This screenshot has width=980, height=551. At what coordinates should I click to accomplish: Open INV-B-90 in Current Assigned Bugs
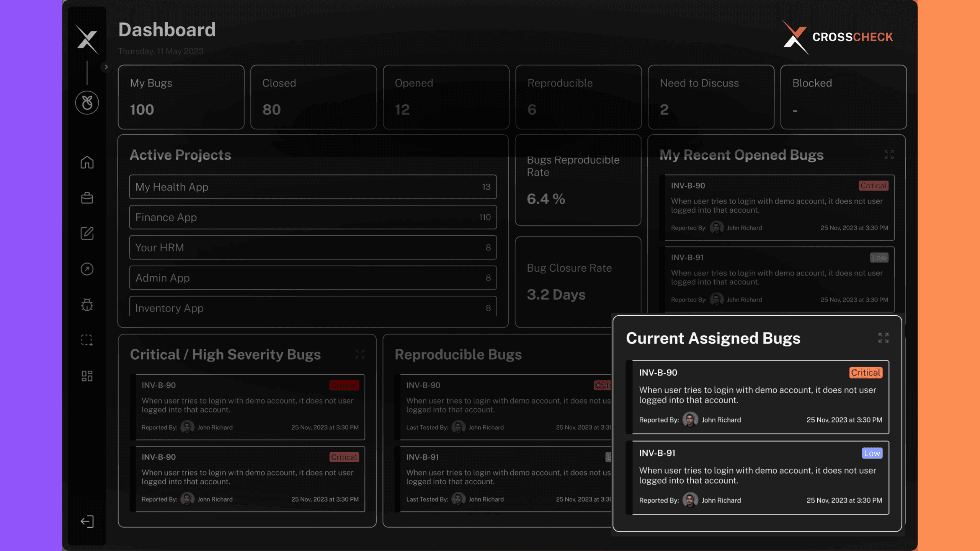(x=757, y=397)
